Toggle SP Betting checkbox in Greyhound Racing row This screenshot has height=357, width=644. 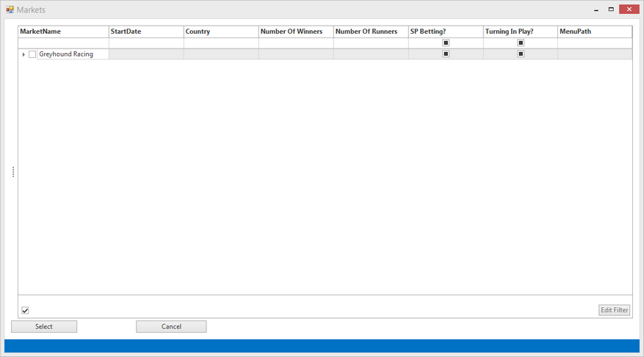click(446, 54)
